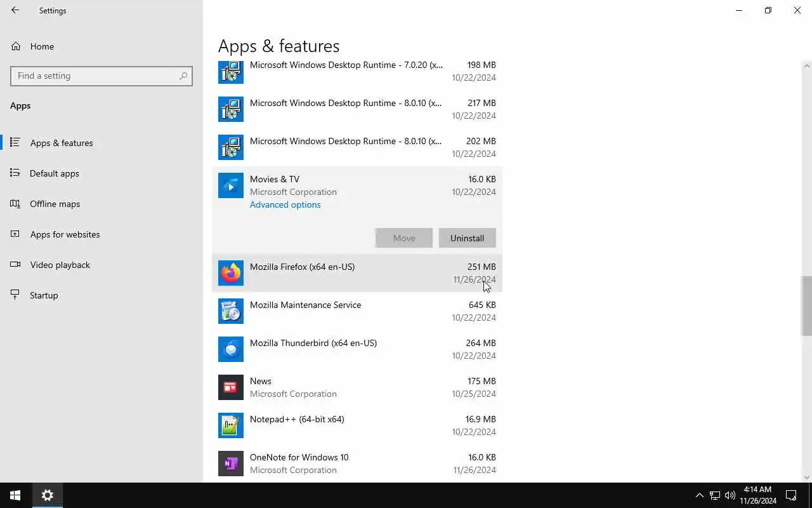Click the Settings gear on the taskbar
Image resolution: width=812 pixels, height=508 pixels.
click(48, 495)
